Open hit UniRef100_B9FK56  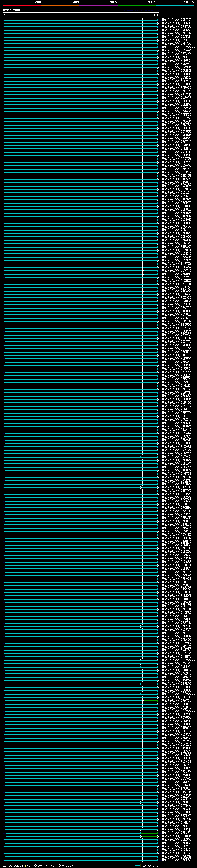click(176, 30)
